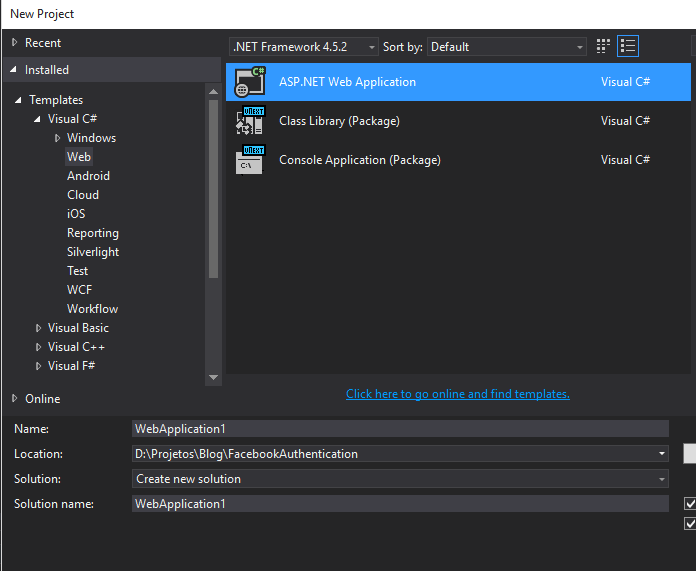Switch to small icons grid view
696x571 pixels.
coord(603,46)
